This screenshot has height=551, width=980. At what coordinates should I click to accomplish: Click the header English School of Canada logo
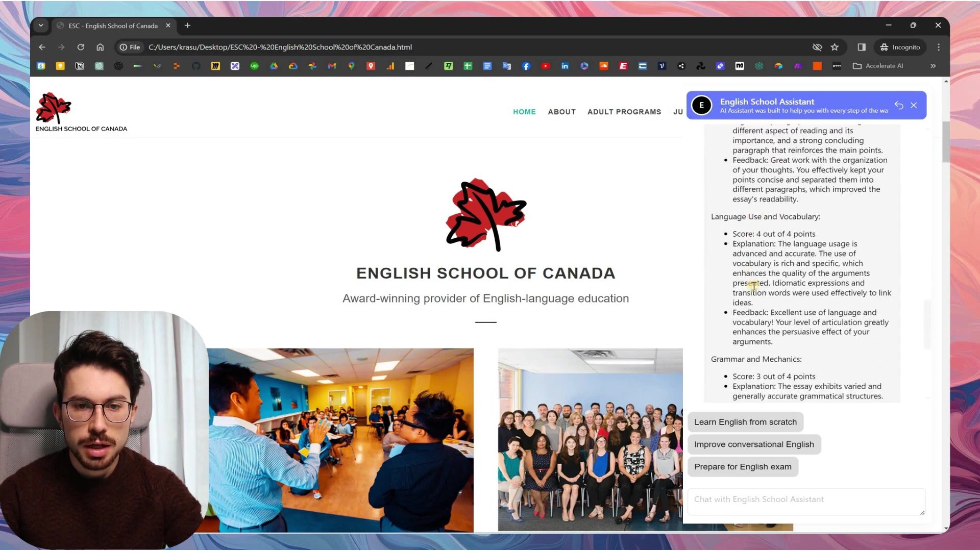pyautogui.click(x=81, y=112)
